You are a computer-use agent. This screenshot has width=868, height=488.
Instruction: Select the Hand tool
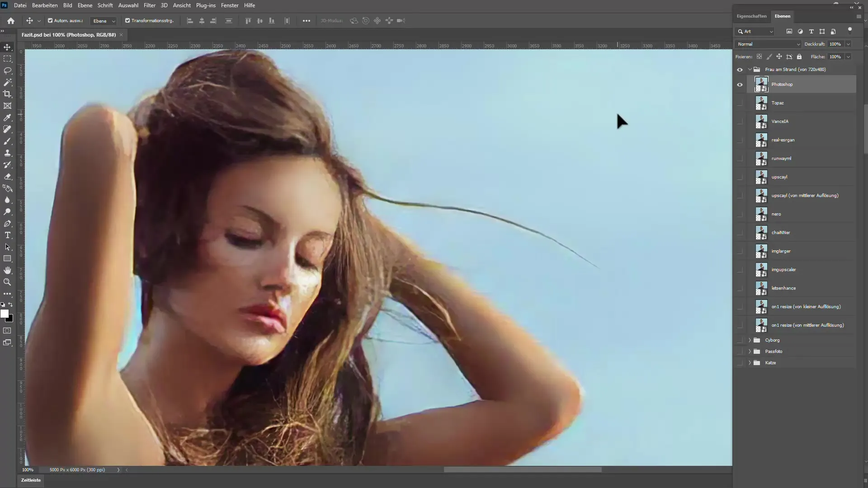point(8,271)
